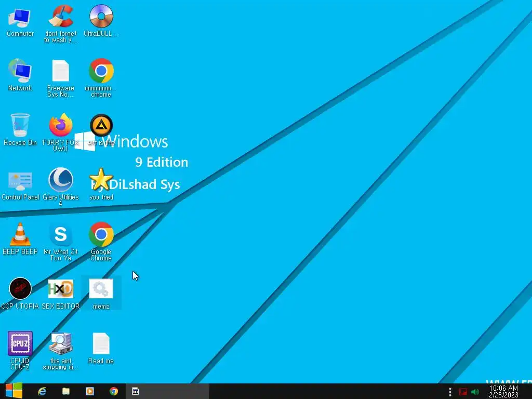This screenshot has height=399, width=532.
Task: Select the Glary Utilities 4 icon
Action: (x=61, y=187)
